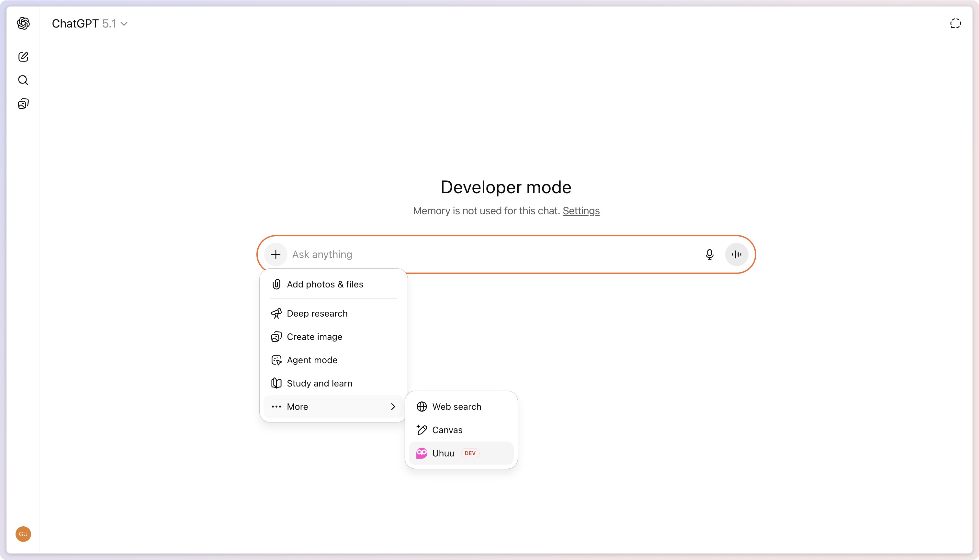Click the ChatGPT logo icon

[x=23, y=23]
